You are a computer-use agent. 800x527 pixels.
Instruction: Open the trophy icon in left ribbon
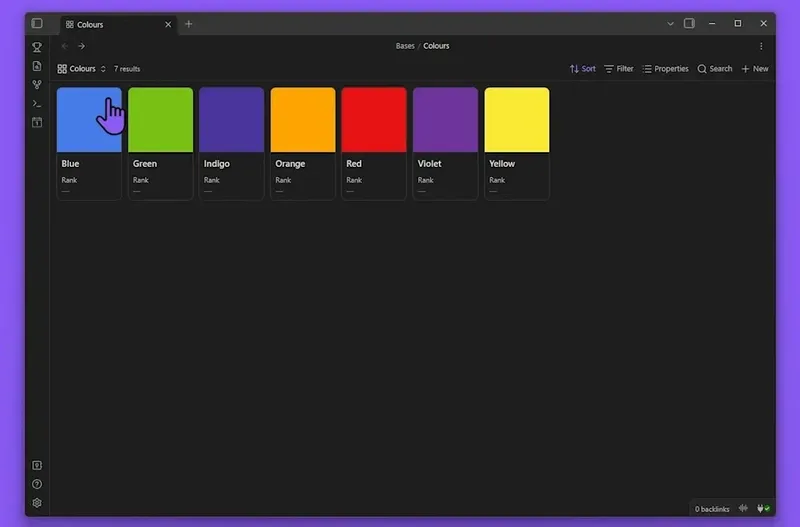coord(37,47)
